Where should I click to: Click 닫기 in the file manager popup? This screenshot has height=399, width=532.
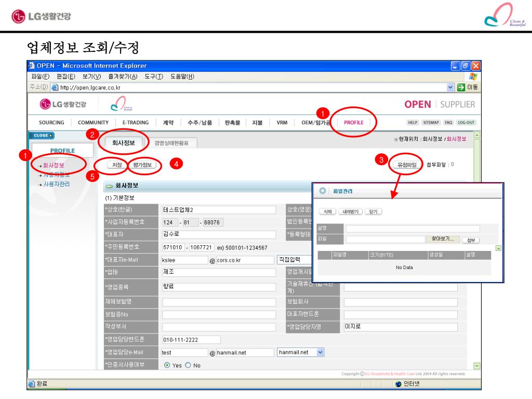(373, 212)
